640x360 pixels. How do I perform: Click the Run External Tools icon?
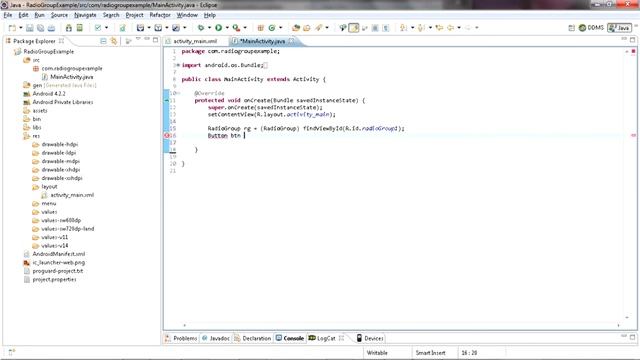point(236,28)
